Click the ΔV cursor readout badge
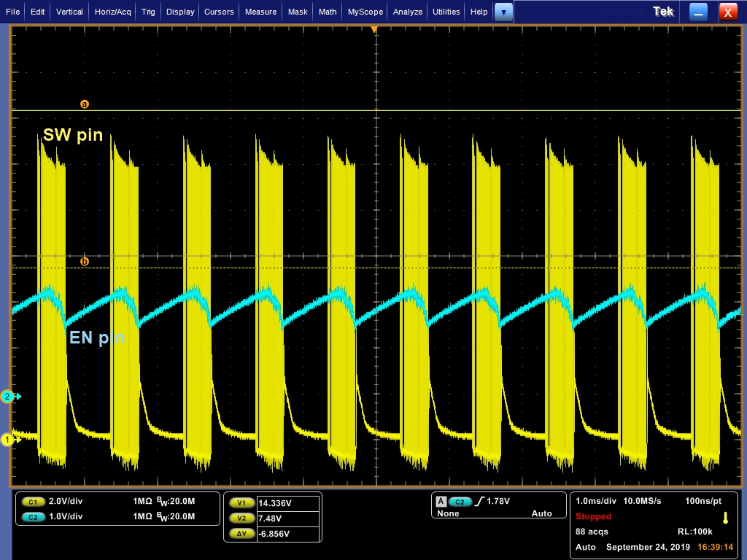 point(242,533)
